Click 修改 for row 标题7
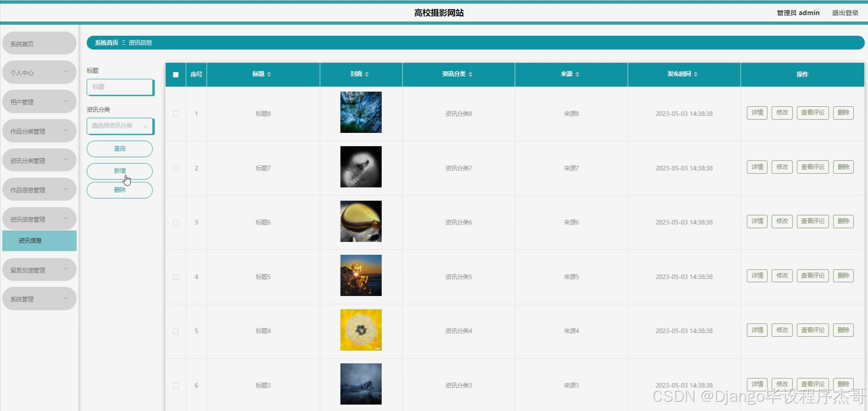Viewport: 868px width, 411px height. [x=782, y=167]
